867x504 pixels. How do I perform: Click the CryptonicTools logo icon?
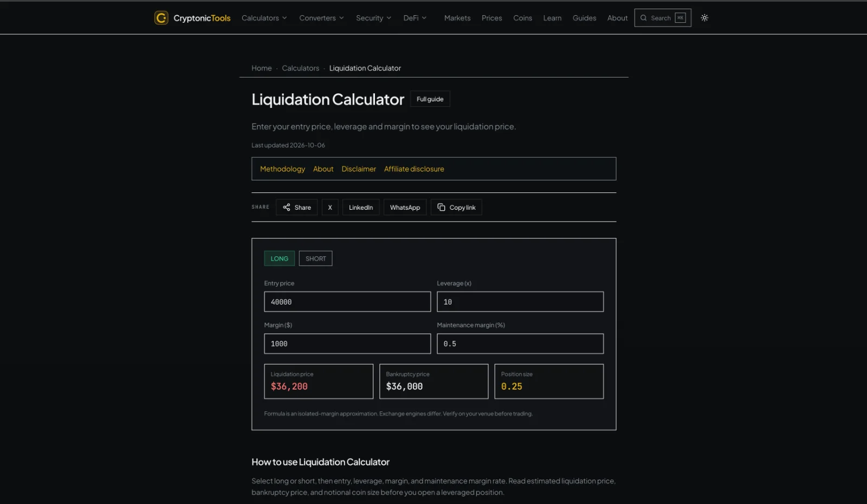coord(161,18)
